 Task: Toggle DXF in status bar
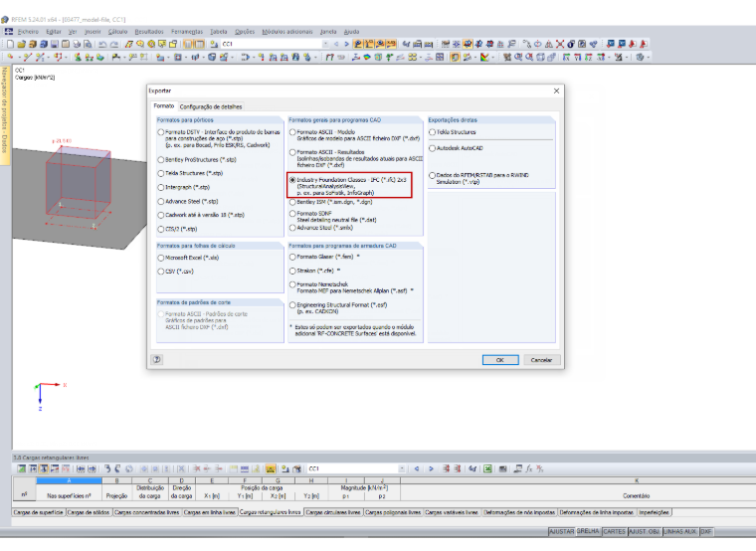coord(706,531)
